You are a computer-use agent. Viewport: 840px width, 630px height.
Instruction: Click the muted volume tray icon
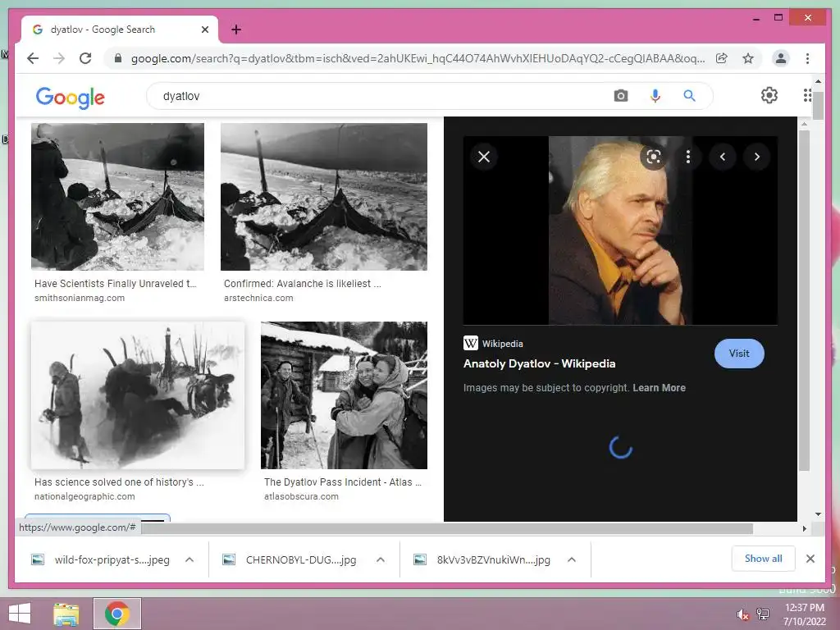[742, 614]
